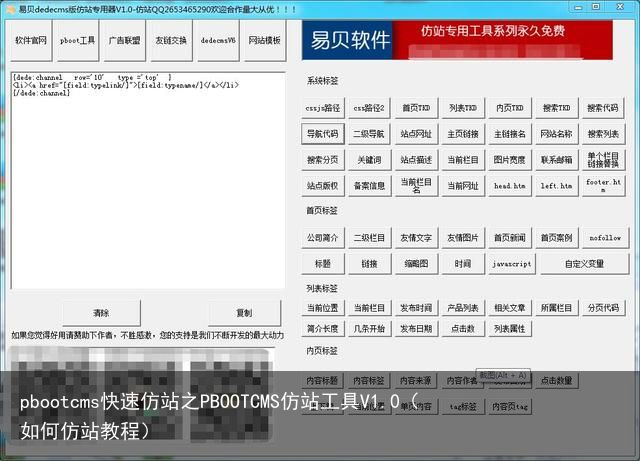
Task: Insert the 链接 tag
Action: [369, 264]
